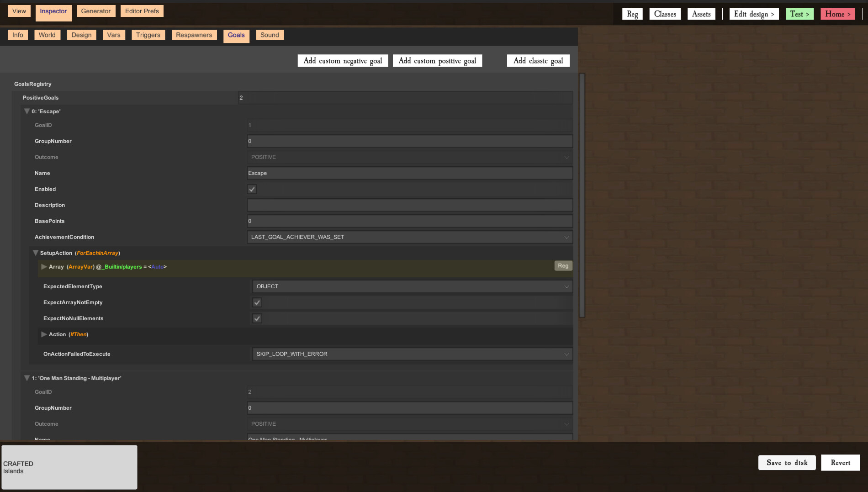Click the Reg button in the top bar
This screenshot has width=868, height=492.
pos(632,14)
